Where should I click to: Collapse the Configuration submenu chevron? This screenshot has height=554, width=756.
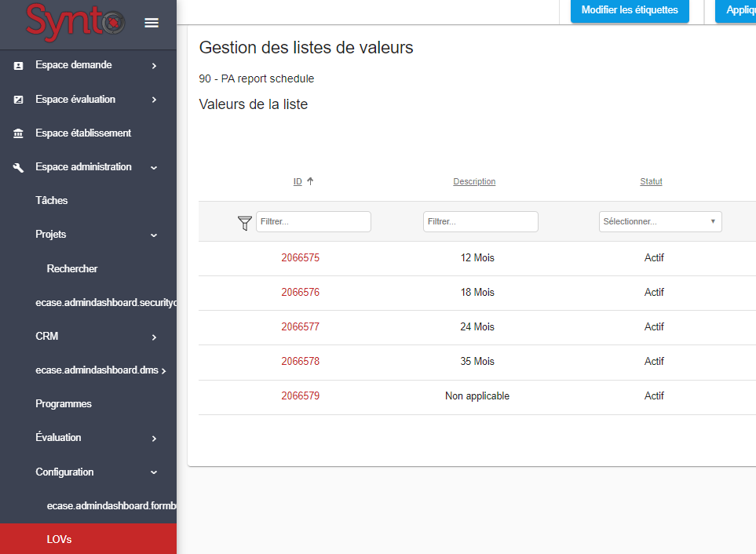coord(155,472)
